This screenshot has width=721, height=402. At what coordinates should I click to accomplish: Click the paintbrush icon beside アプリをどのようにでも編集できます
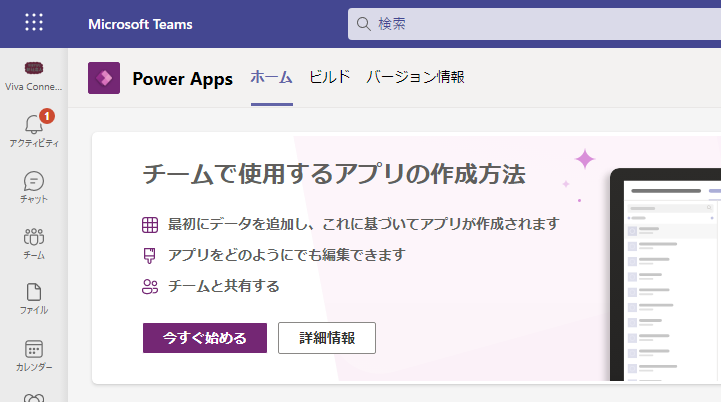click(149, 256)
